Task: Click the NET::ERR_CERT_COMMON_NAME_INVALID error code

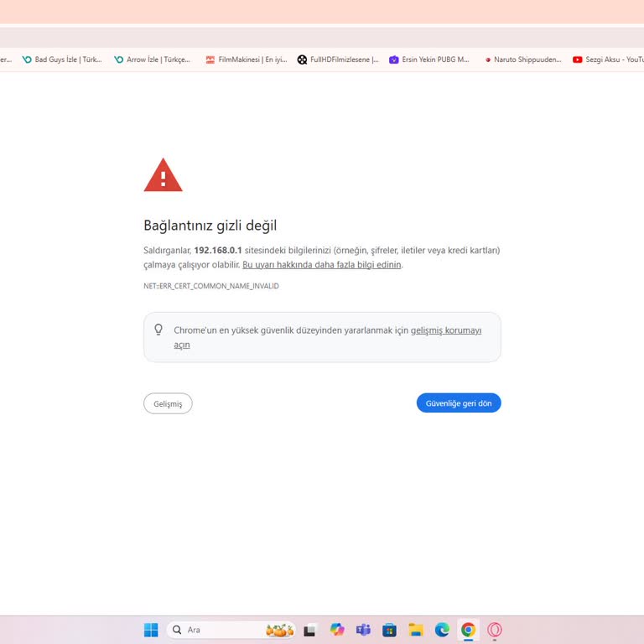Action: [x=211, y=286]
